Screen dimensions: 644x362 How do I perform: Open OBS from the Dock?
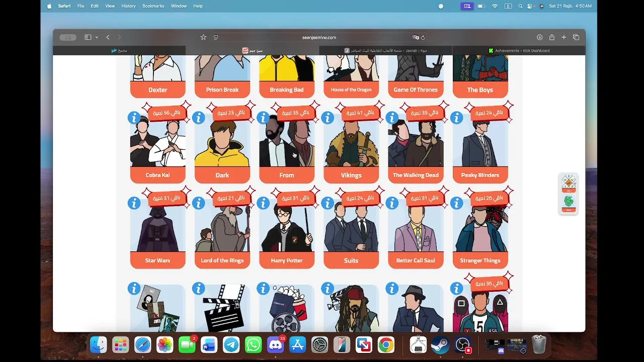[x=462, y=344]
